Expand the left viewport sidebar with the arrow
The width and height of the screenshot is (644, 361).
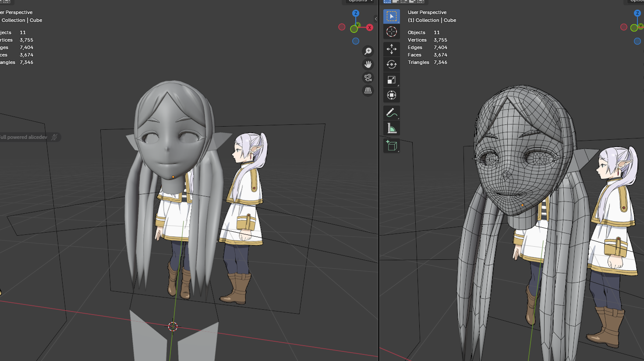tap(376, 19)
